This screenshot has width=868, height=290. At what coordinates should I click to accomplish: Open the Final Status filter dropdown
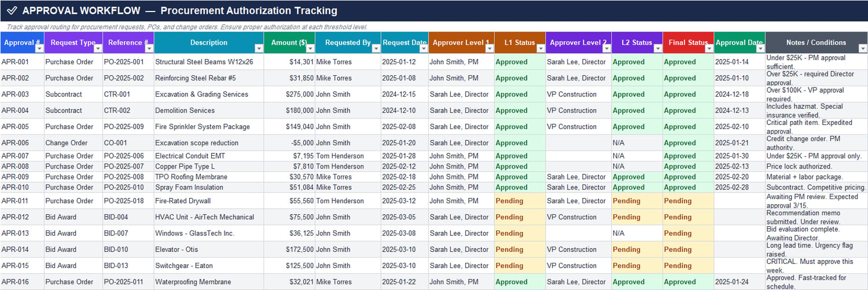tap(709, 49)
